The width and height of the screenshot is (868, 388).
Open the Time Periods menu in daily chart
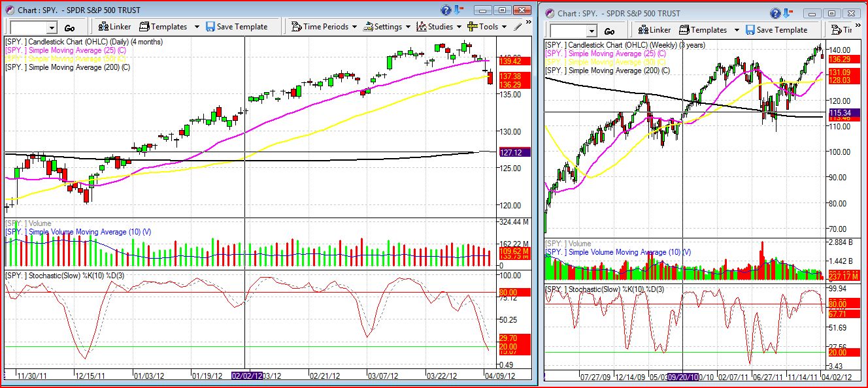point(324,27)
